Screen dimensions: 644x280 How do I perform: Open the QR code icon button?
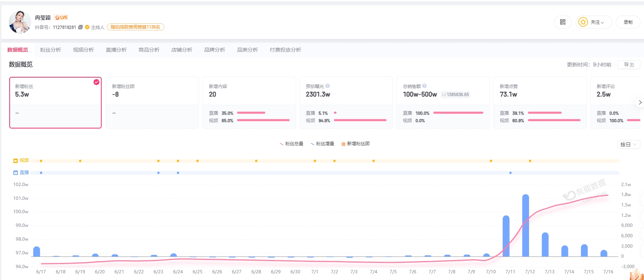click(x=563, y=22)
